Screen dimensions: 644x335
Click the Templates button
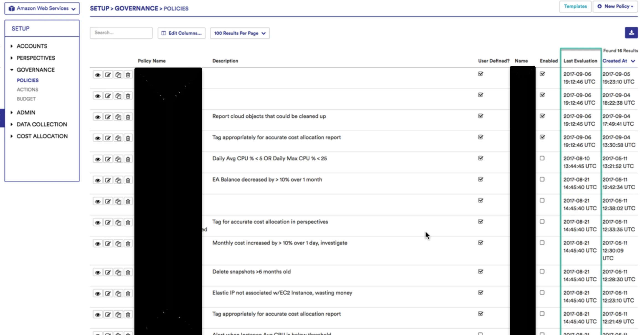tap(575, 6)
